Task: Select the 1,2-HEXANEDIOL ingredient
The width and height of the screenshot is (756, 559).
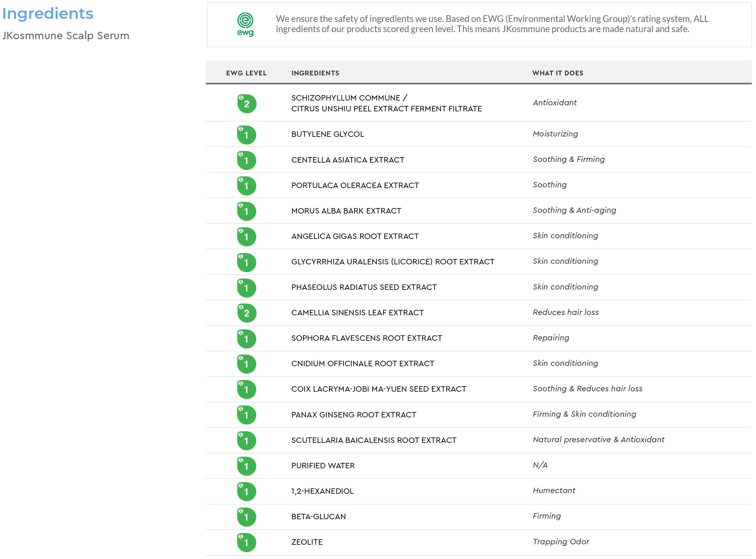Action: [323, 491]
